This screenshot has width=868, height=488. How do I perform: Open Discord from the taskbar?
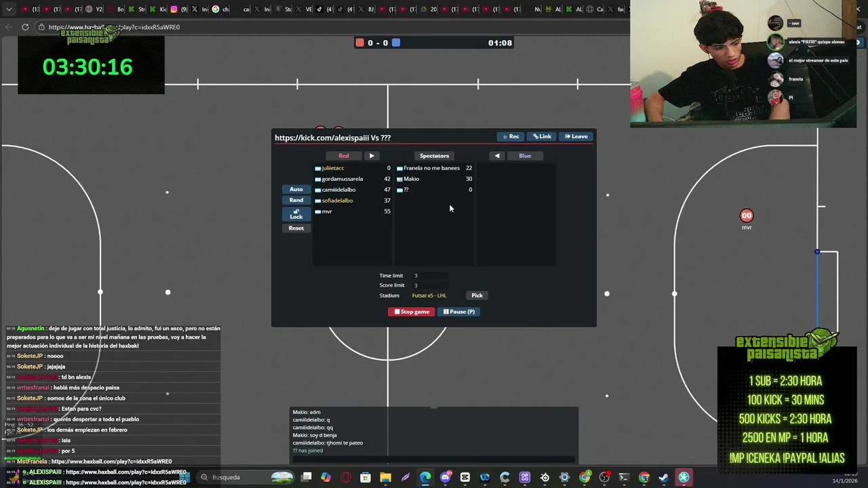pos(445,477)
